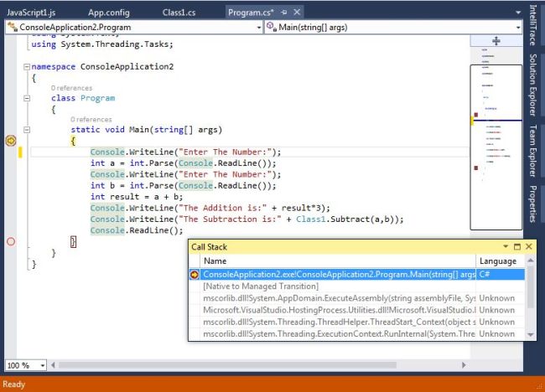Select the Microsoft.VisualStudio.HostingProcess stack frame
The height and width of the screenshot is (392, 545).
point(356,310)
